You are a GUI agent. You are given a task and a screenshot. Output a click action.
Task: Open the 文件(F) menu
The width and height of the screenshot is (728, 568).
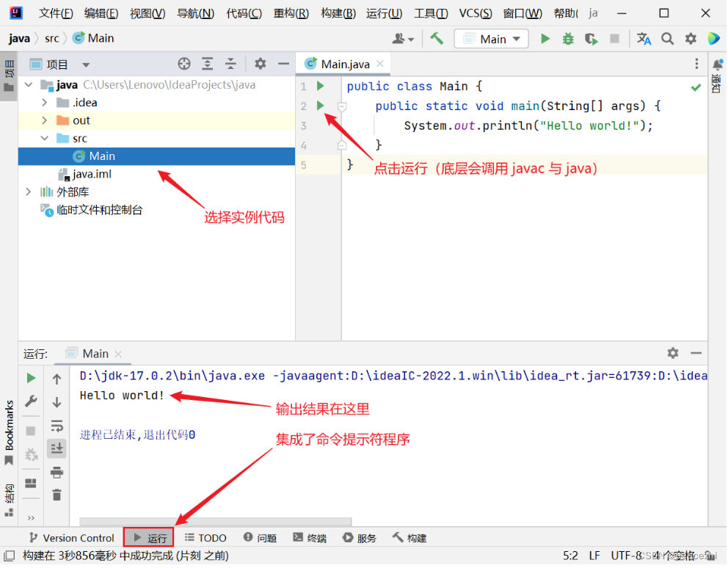(x=56, y=13)
